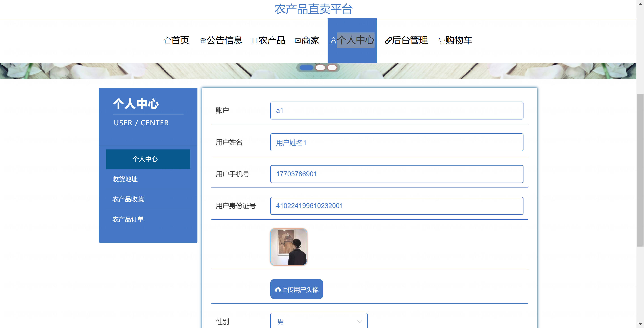Click the link icon beside 后台管理
This screenshot has width=644, height=328.
[x=388, y=40]
